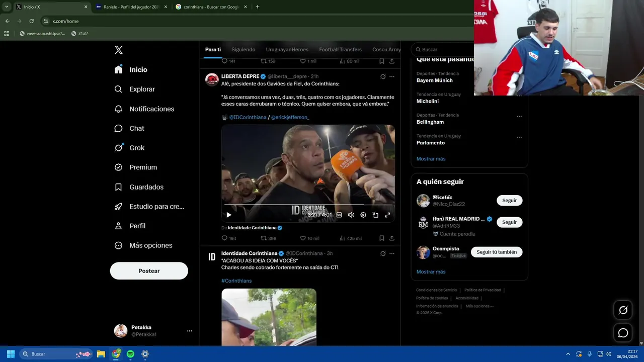Viewport: 644px width, 362px height.
Task: Reload the browser page
Action: pos(32,21)
